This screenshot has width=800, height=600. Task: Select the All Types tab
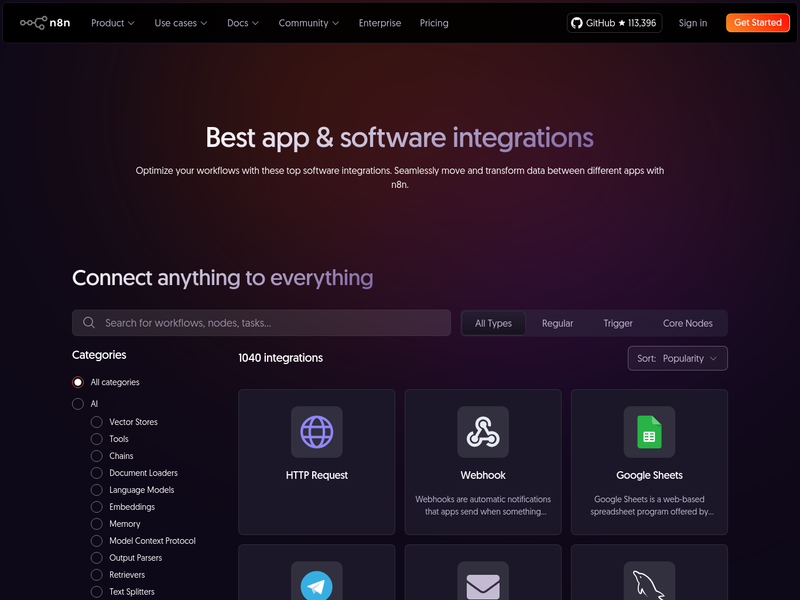[x=493, y=323]
